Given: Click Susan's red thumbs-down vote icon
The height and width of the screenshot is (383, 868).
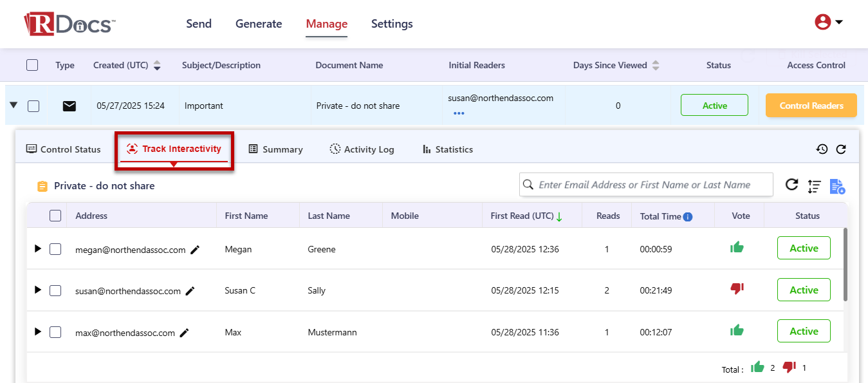Looking at the screenshot, I should click(737, 289).
